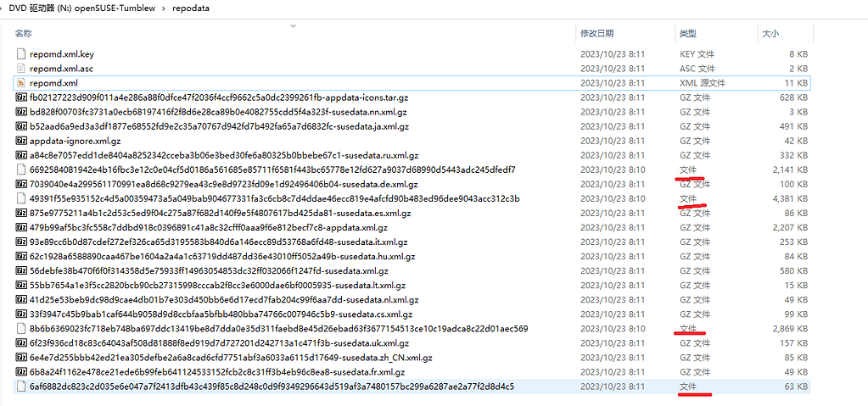Viewport: 868px width, 406px height.
Task: Select file name ending susedata.ja.xml.gz
Action: 219,126
